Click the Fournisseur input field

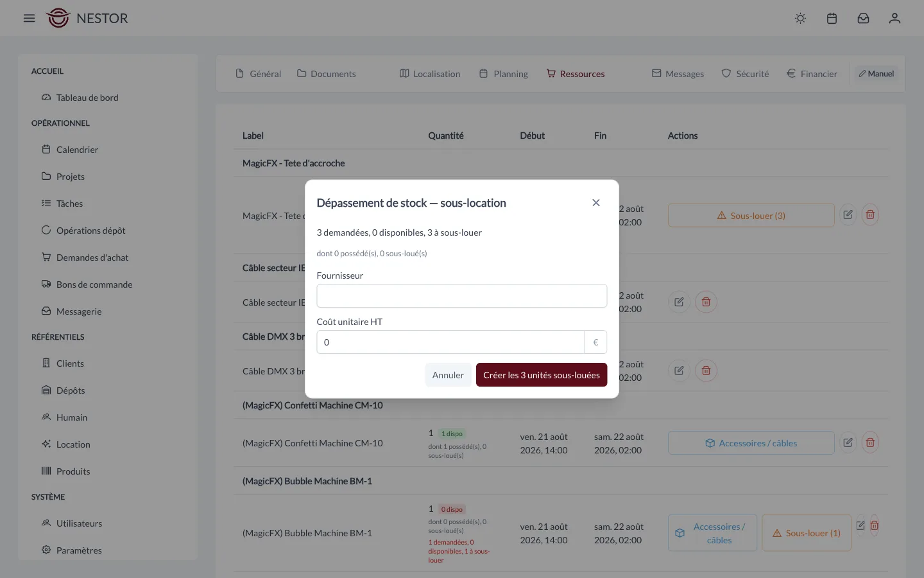(x=461, y=296)
